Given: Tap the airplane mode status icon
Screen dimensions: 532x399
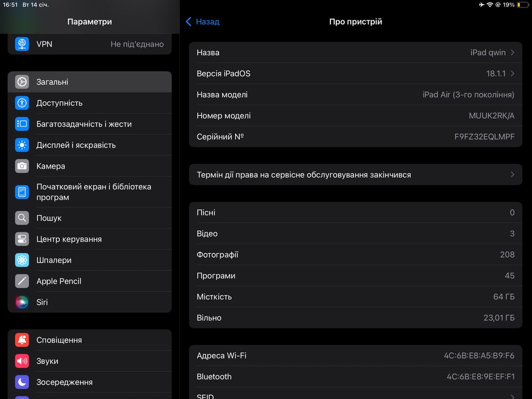Looking at the screenshot, I should pyautogui.click(x=482, y=5).
